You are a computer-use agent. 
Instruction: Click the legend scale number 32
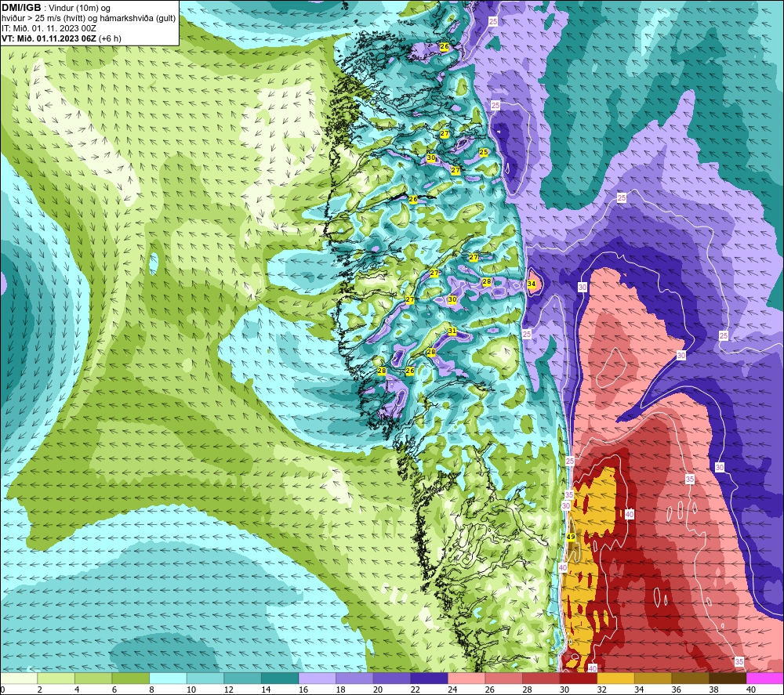coord(602,690)
